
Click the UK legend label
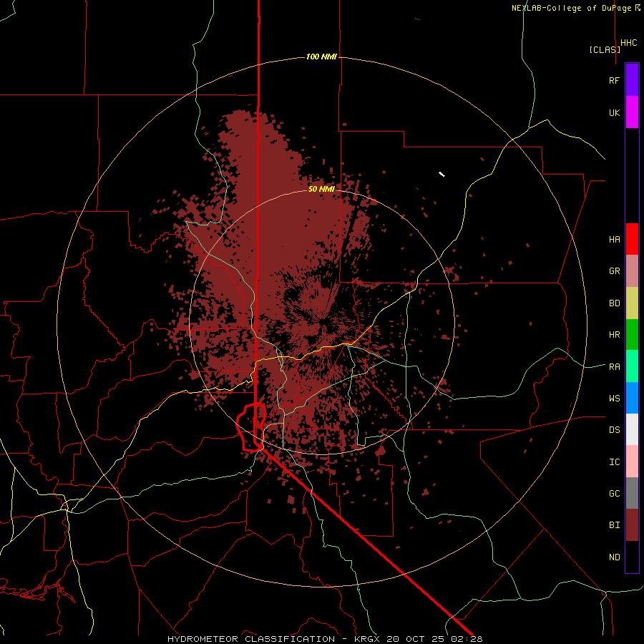point(615,112)
